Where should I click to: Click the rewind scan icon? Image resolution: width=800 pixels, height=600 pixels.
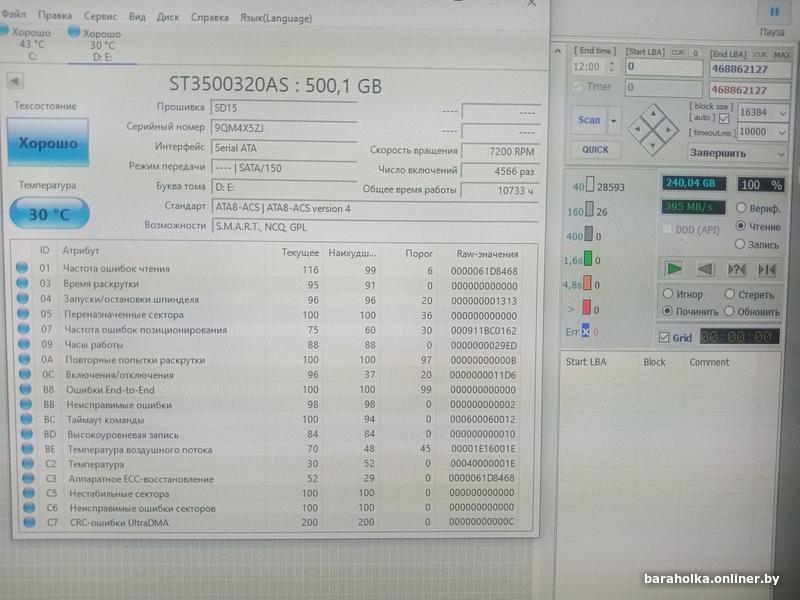click(705, 269)
